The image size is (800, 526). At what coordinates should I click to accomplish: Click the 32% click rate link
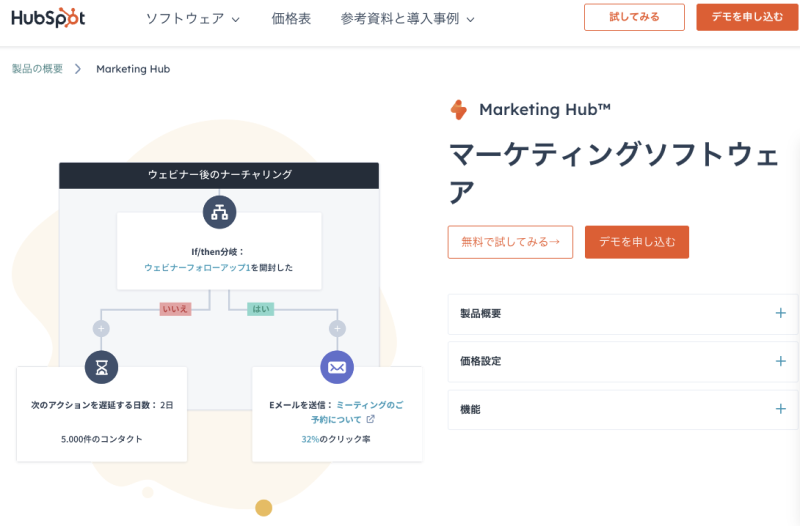click(310, 439)
